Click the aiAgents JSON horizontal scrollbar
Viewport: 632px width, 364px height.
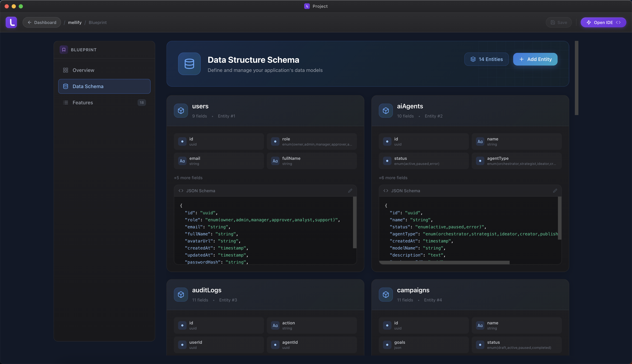(x=444, y=263)
